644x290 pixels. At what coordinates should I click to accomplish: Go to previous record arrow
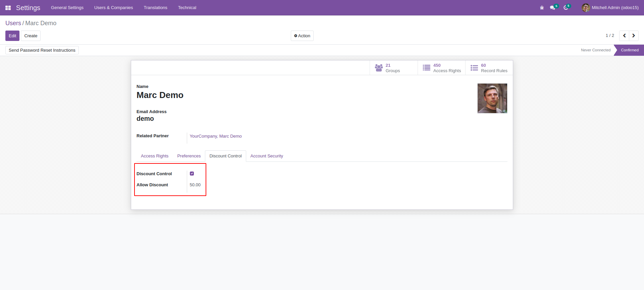point(624,36)
